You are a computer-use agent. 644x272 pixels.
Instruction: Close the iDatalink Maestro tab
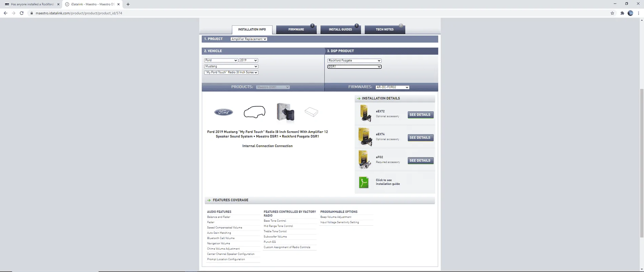118,4
